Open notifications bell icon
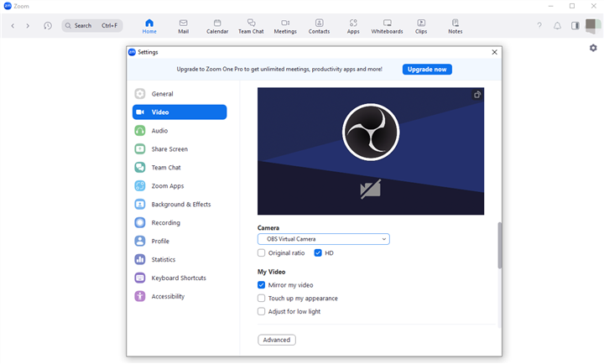Viewport: 604px width, 364px height. pyautogui.click(x=557, y=26)
